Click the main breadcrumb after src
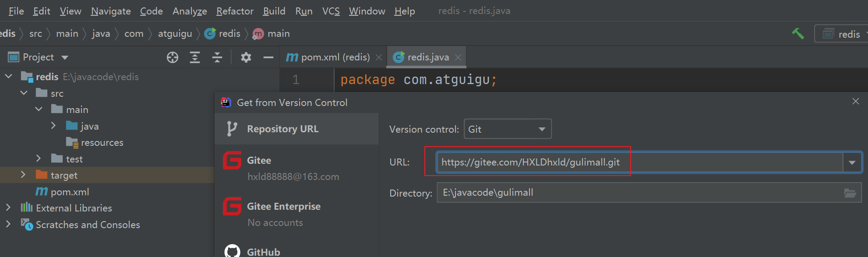868x257 pixels. tap(67, 34)
